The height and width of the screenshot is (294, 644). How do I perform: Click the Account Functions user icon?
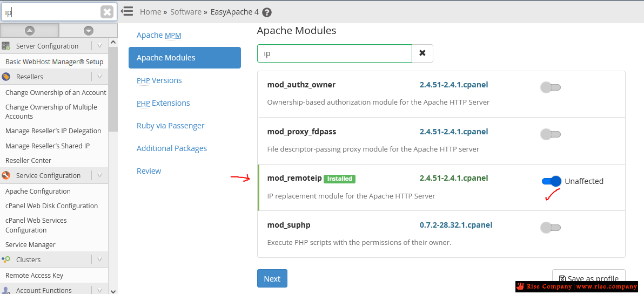point(6,290)
